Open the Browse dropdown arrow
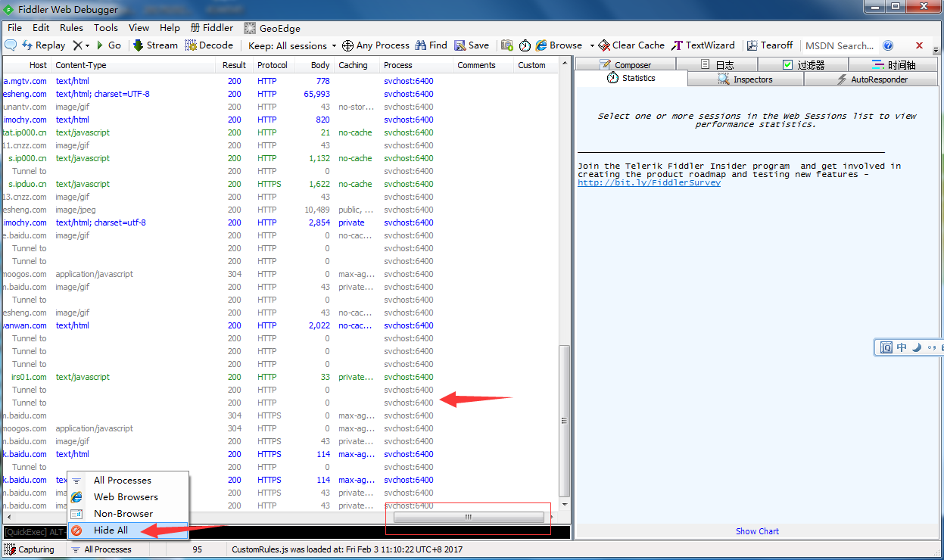Screen dimensions: 944x560 (592, 45)
